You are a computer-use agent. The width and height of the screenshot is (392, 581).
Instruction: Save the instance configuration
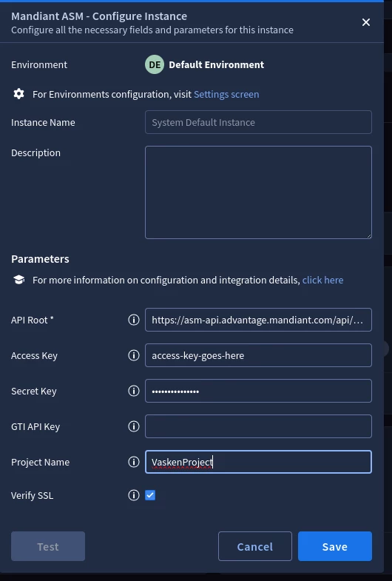click(x=334, y=546)
